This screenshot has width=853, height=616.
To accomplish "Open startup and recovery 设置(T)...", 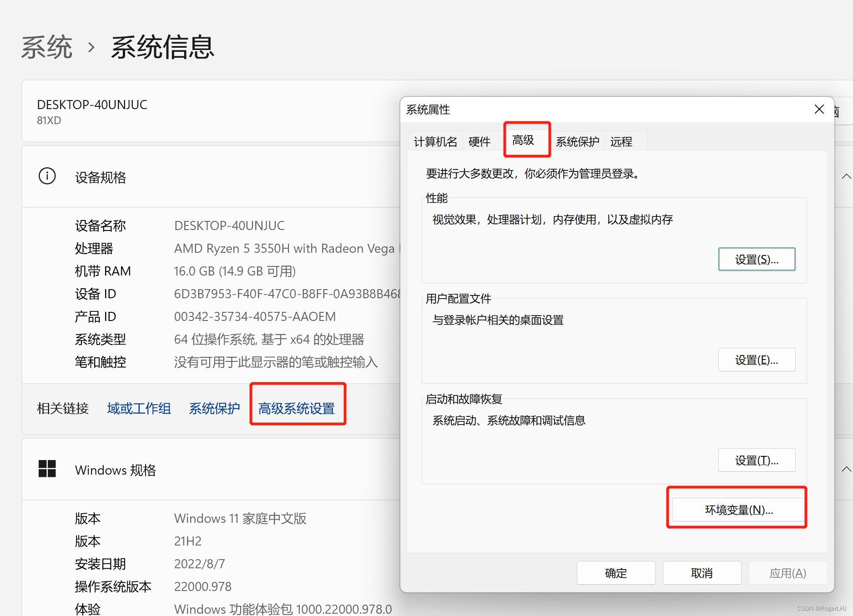I will pos(757,460).
